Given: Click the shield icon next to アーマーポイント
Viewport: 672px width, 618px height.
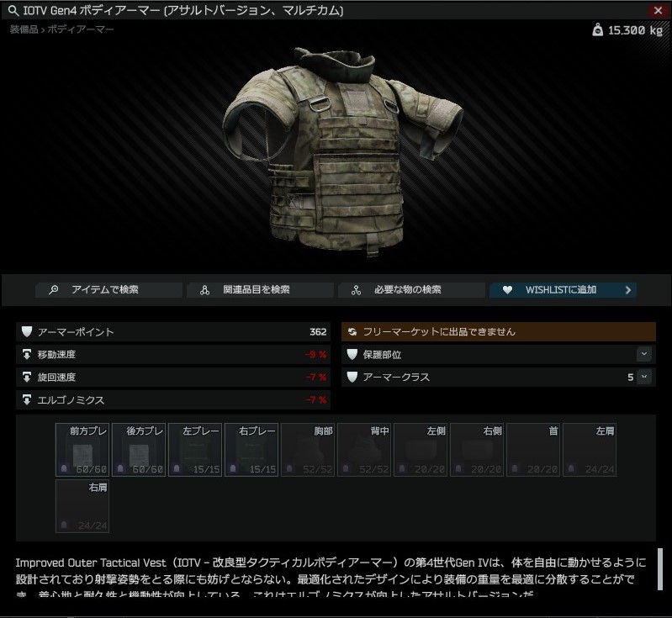Looking at the screenshot, I should coord(27,332).
